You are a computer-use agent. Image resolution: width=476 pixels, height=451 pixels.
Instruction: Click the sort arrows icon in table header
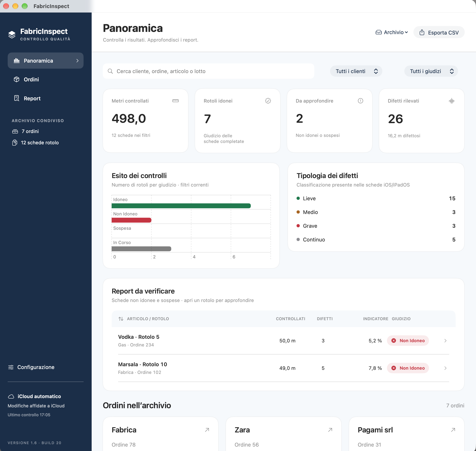pos(121,319)
